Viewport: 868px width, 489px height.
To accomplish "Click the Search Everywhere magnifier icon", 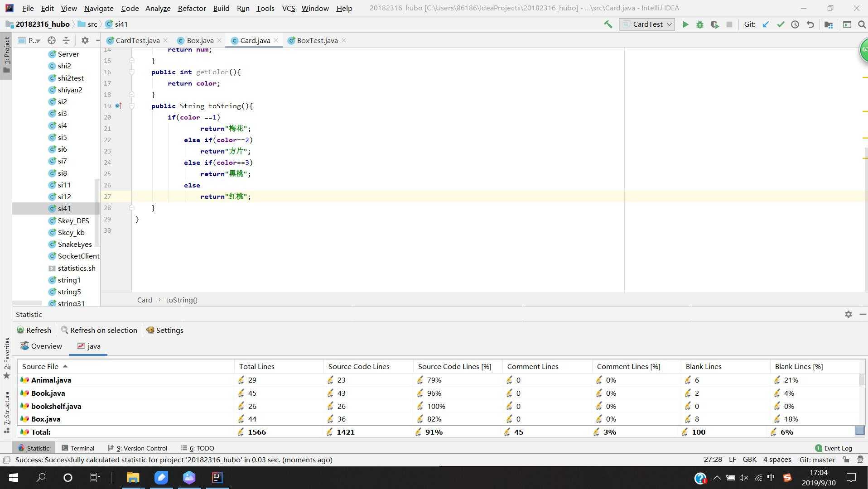I will point(862,24).
